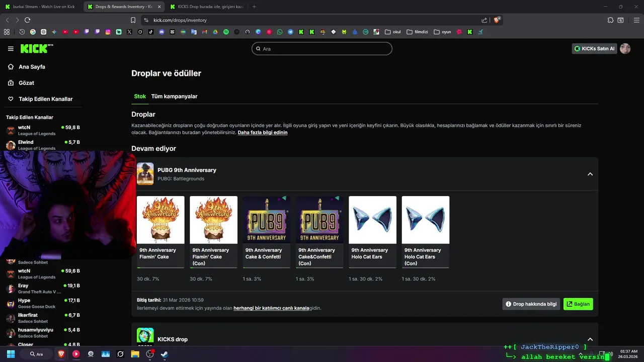Screen dimensions: 644x362
Task: Switch to Tüm kampanyalar tab
Action: click(x=174, y=96)
